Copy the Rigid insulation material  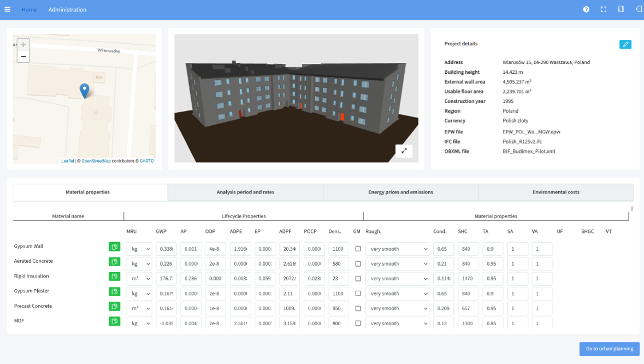(x=115, y=276)
